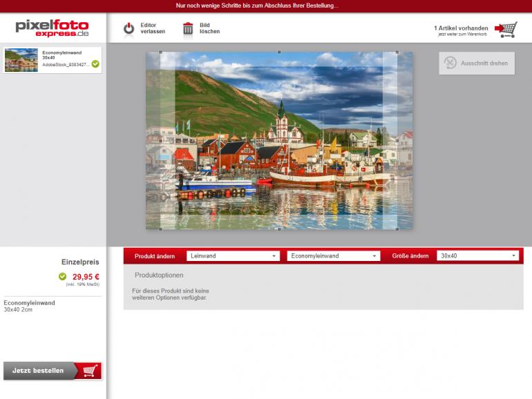Click the cart icon on Jetzt bestellen
Screen dimensions: 532x399
(x=88, y=371)
